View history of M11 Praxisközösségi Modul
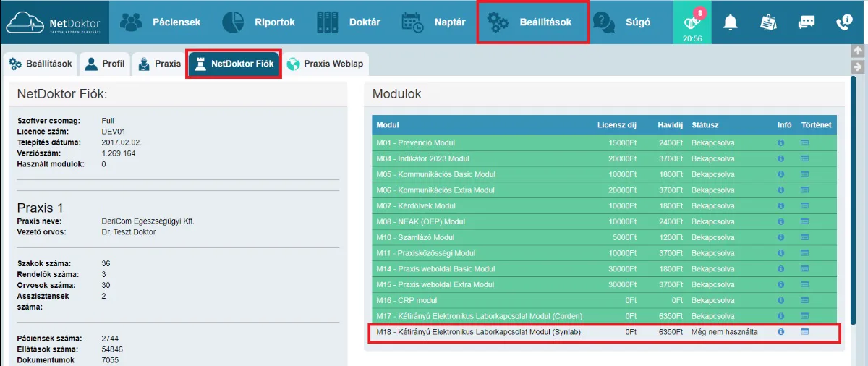 (804, 253)
